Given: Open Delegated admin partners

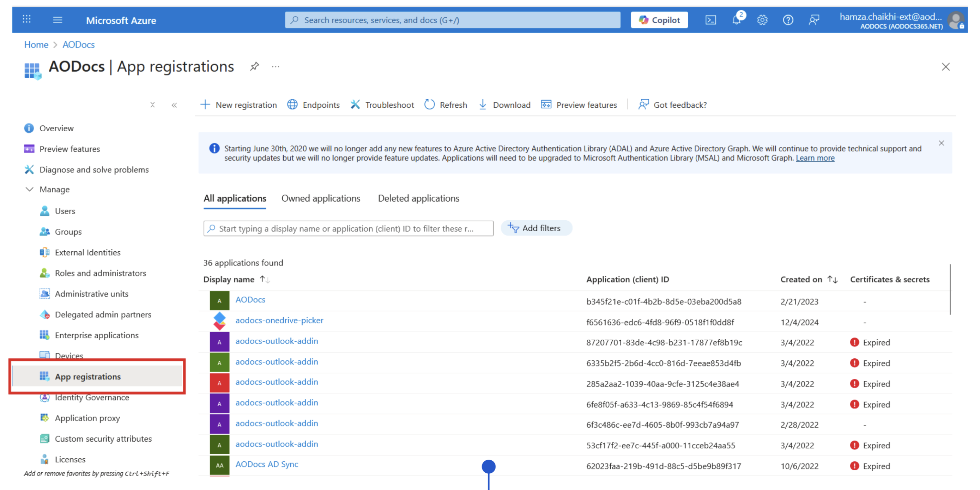Looking at the screenshot, I should click(x=103, y=315).
